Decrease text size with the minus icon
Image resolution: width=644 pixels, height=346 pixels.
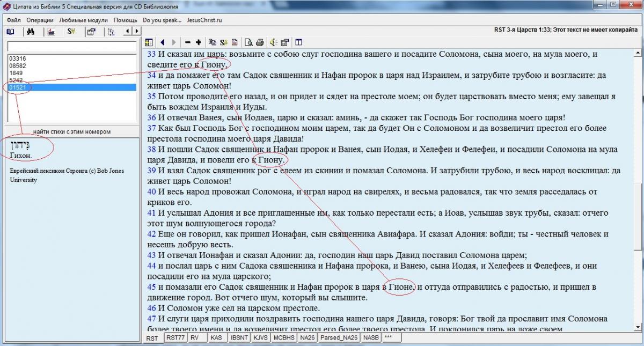[x=187, y=42]
